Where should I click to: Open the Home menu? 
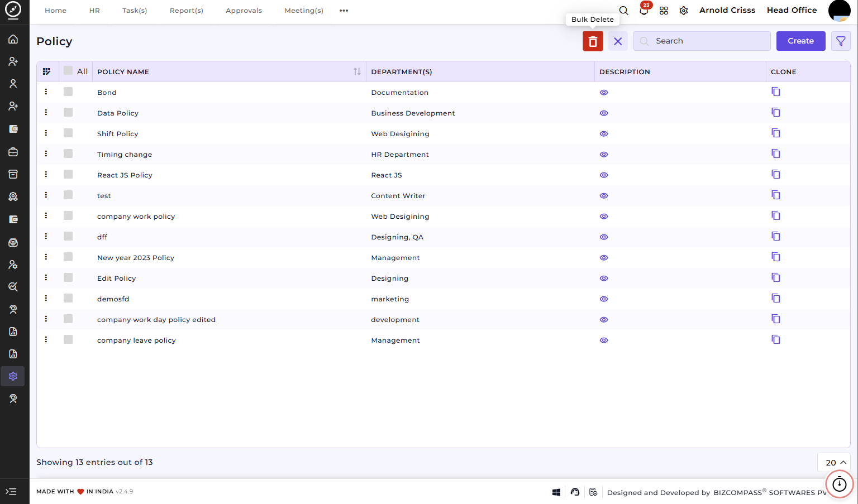(55, 11)
